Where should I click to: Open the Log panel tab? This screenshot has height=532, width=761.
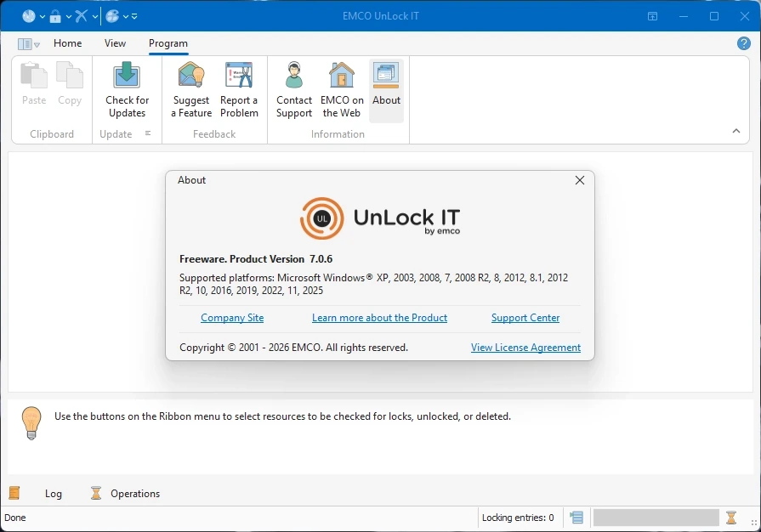pyautogui.click(x=54, y=494)
